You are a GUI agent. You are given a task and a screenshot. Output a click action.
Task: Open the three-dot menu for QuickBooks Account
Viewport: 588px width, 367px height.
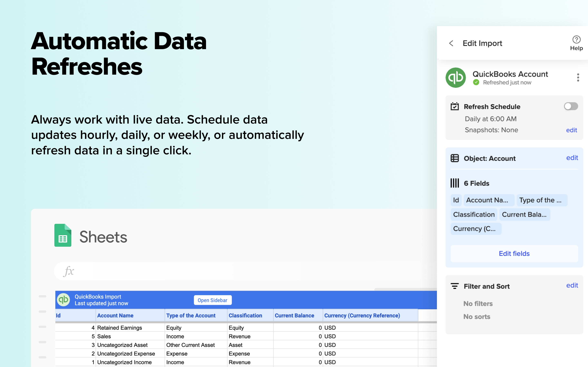pyautogui.click(x=578, y=77)
